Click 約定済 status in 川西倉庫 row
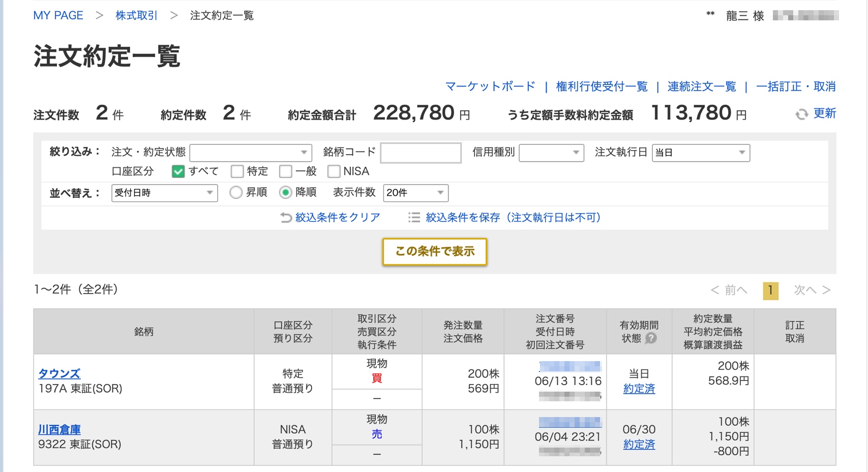The height and width of the screenshot is (472, 868). (639, 445)
